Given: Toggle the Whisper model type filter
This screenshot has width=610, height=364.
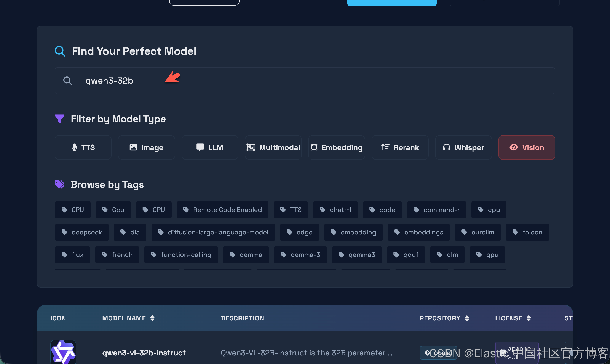Looking at the screenshot, I should coord(463,147).
